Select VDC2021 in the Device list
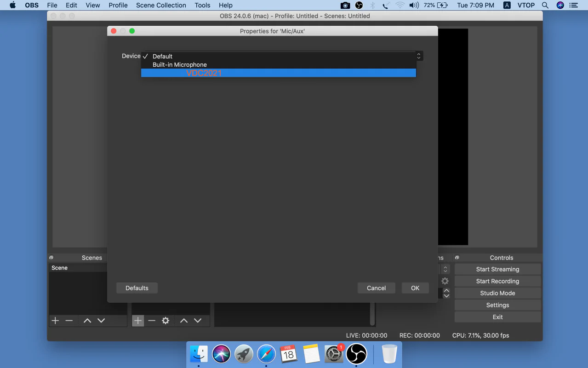The height and width of the screenshot is (368, 588). (279, 73)
